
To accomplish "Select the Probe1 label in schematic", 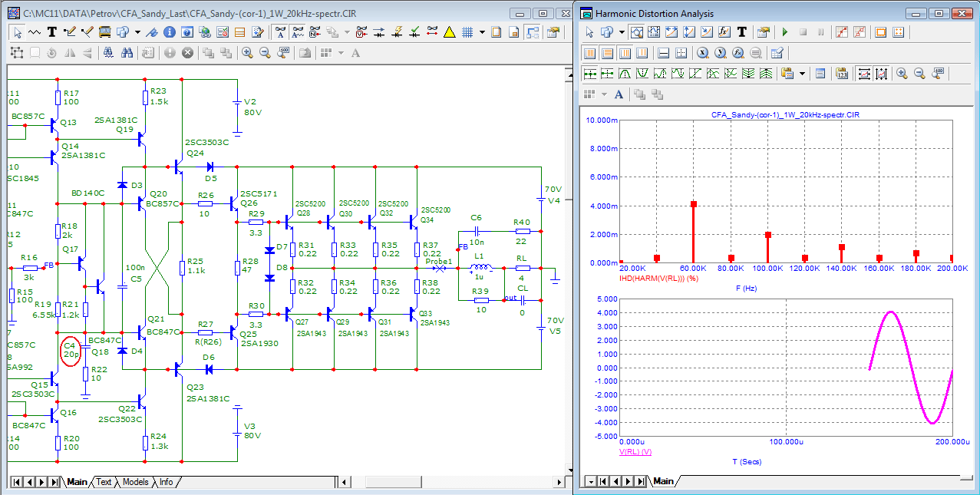I will pos(439,262).
